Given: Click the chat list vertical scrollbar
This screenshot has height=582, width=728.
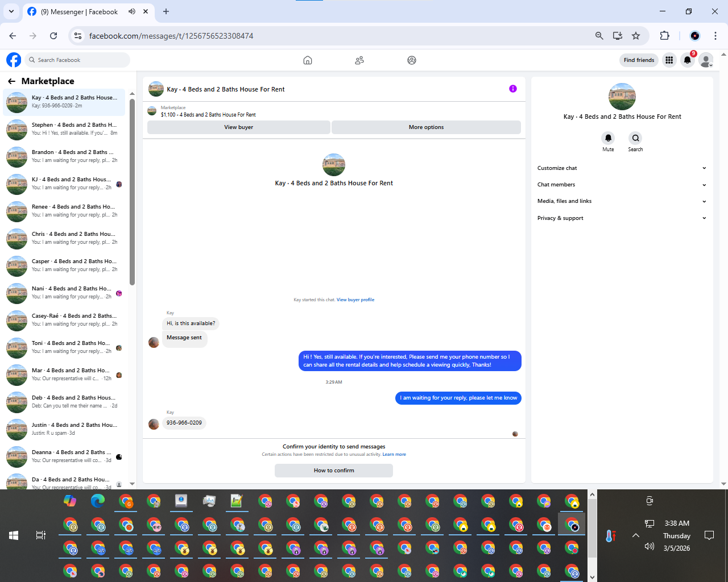Looking at the screenshot, I should pos(132,192).
